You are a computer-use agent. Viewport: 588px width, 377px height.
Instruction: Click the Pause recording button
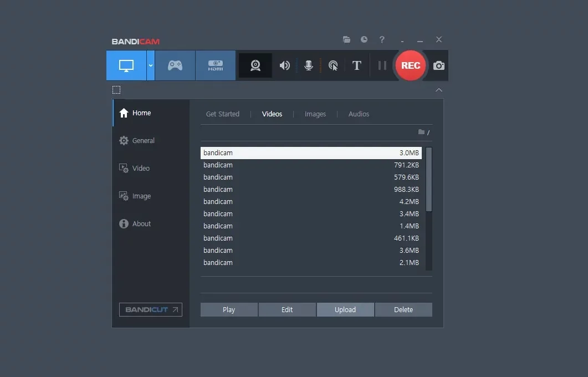(x=382, y=65)
